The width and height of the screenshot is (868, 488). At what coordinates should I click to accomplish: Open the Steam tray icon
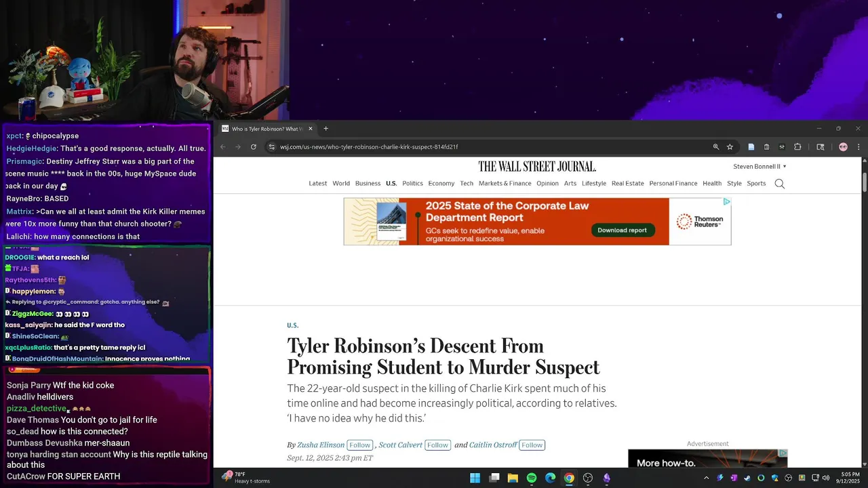747,478
